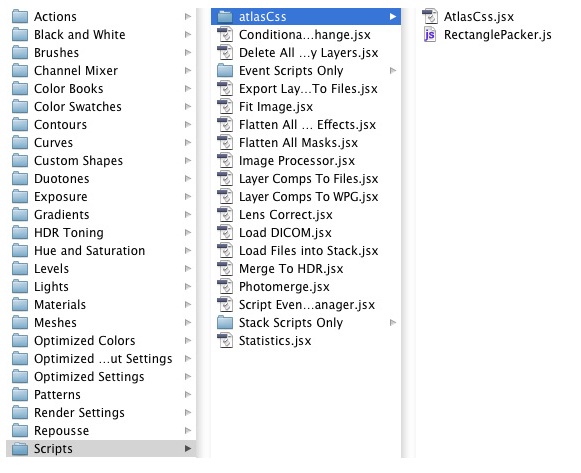Expand the Stack Scripts Only arrow
The image size is (581, 473).
coord(393,323)
